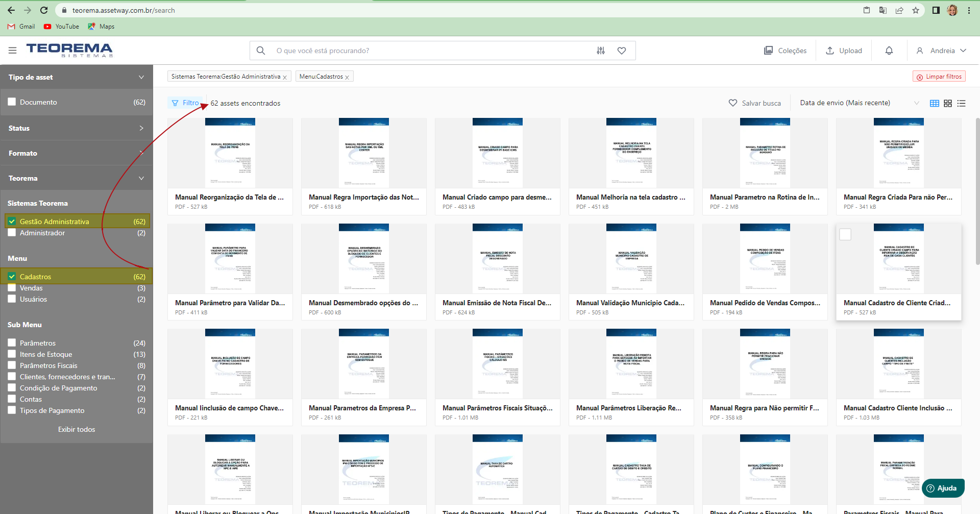Click browser forward arrow
The width and height of the screenshot is (980, 514).
(x=28, y=10)
